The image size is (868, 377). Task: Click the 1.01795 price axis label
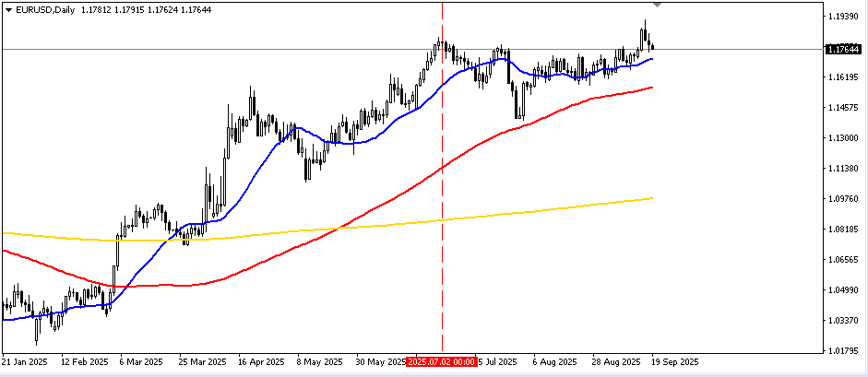coord(845,351)
